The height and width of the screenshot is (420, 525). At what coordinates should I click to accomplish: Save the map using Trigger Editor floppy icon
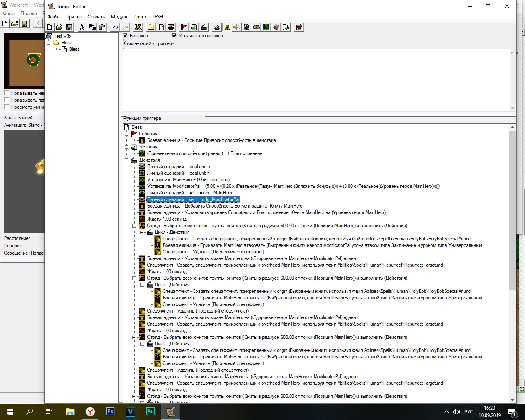69,27
